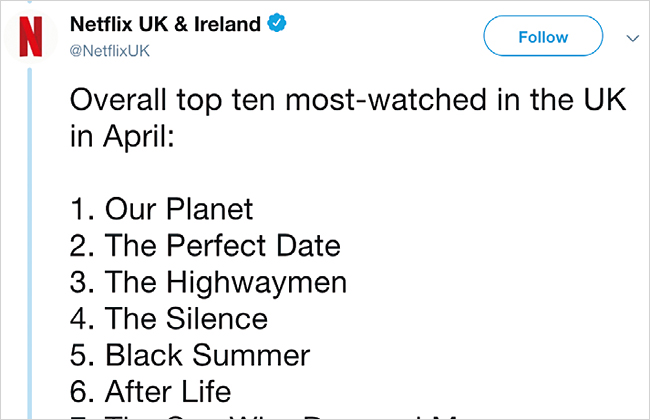This screenshot has height=420, width=650.
Task: Select list item '1. Our Planet'
Action: click(x=162, y=209)
